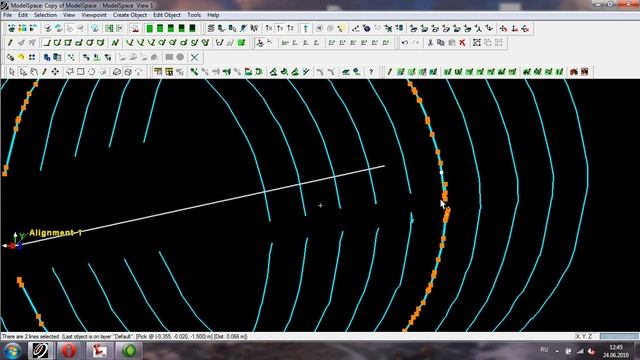Viewport: 640px width, 360px height.
Task: Toggle the Z-axis lock arrow icon
Action: [291, 28]
